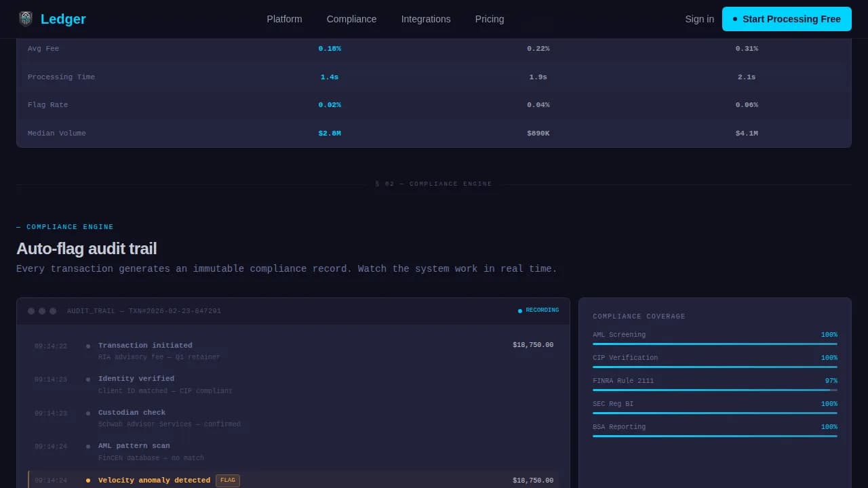Click the 09:14:22 timestamp
Screen dimensions: 868x488
pyautogui.click(x=51, y=346)
